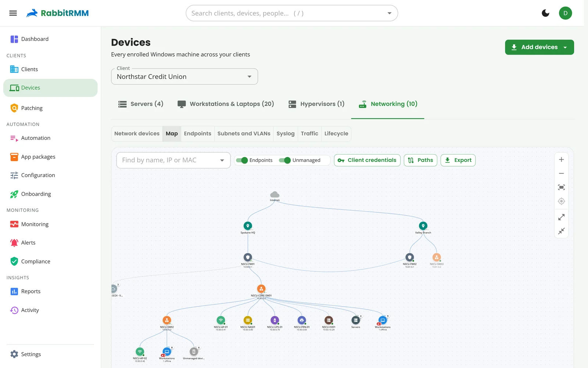
Task: Click the NSCU-PRN-01 printer node
Action: [x=302, y=320]
